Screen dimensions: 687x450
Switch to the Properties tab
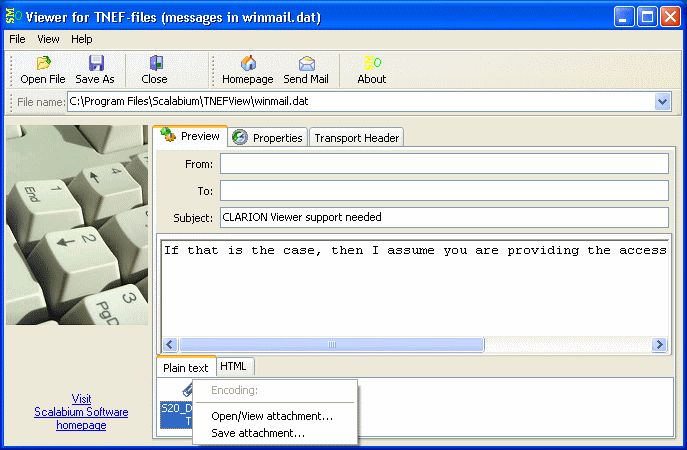(267, 138)
